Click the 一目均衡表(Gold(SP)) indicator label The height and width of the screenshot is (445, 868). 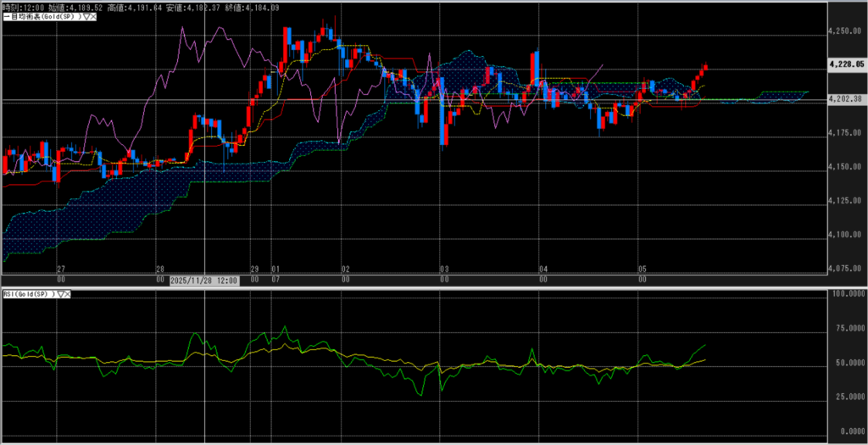pos(42,17)
